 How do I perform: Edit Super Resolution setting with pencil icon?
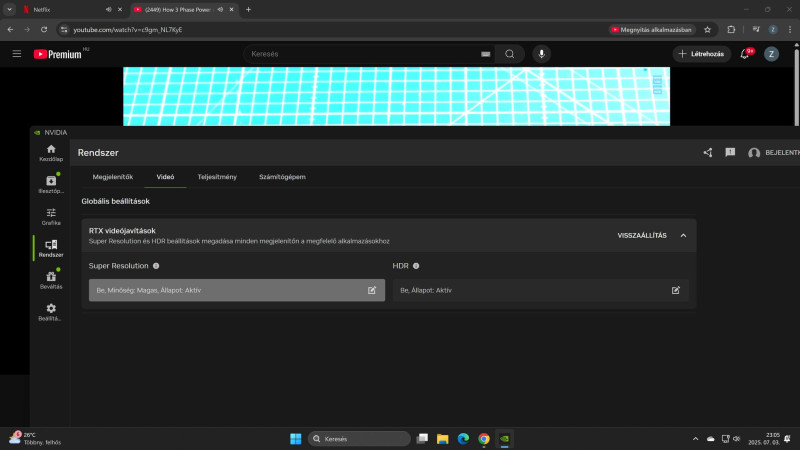pos(372,290)
